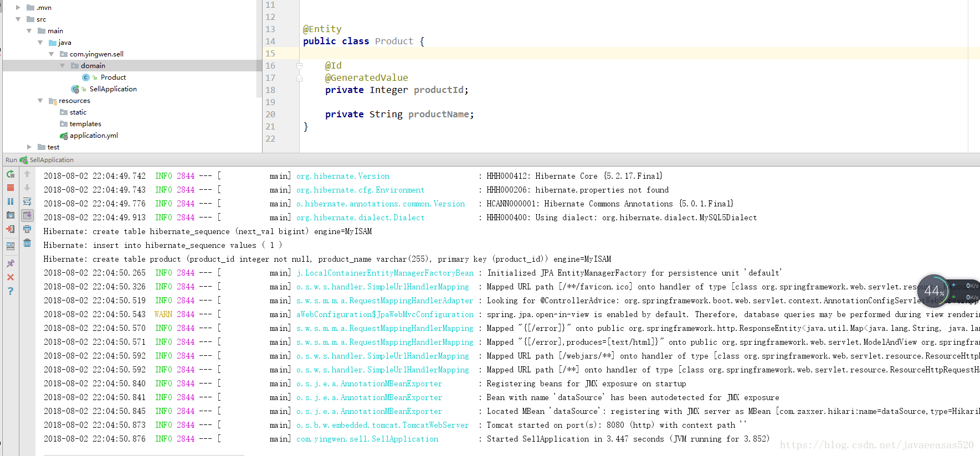980x456 pixels.
Task: Click the Product class name in the code
Action: (394, 42)
